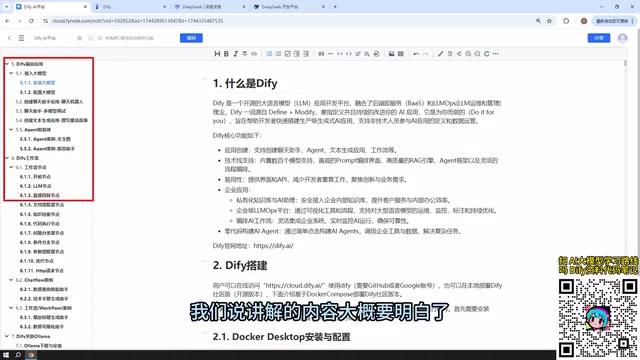Jump to outline item '6.2.1.'
640x360 pixels.
tap(44, 289)
